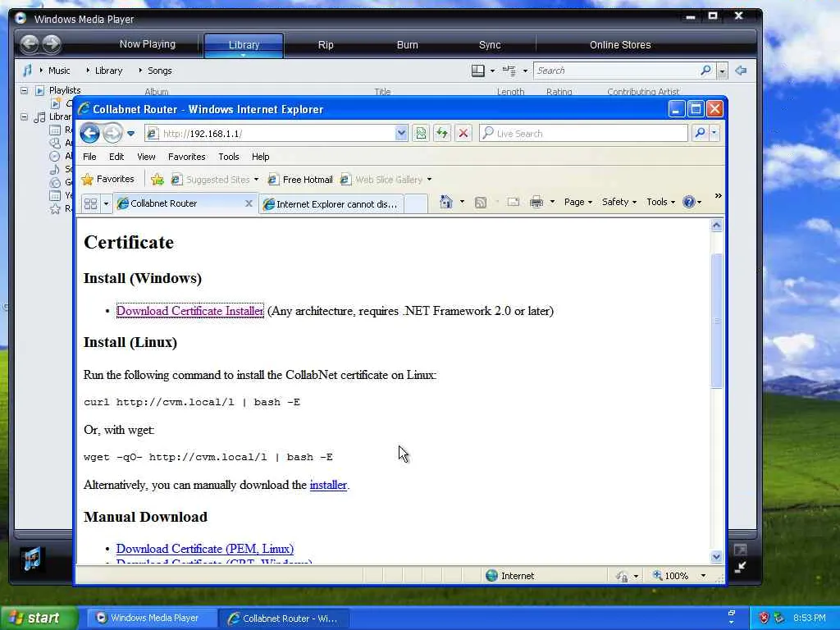Open the Page command menu
The image size is (840, 630).
(578, 202)
